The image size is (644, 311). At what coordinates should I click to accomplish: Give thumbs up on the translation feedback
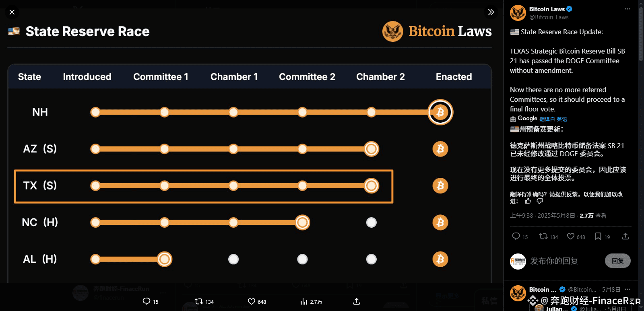[x=527, y=201]
